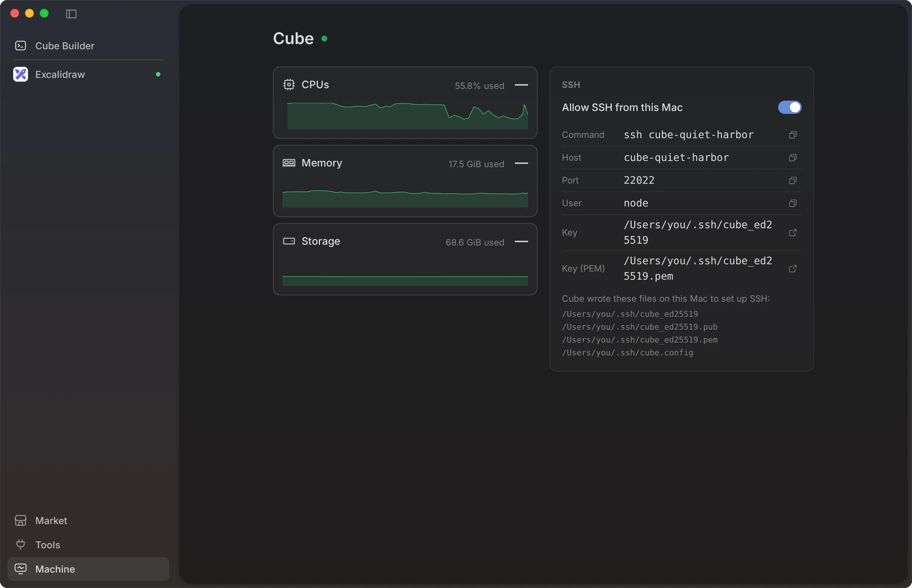The width and height of the screenshot is (912, 588).
Task: Click the /Users/you/.ssh/cube.config path
Action: (x=627, y=353)
